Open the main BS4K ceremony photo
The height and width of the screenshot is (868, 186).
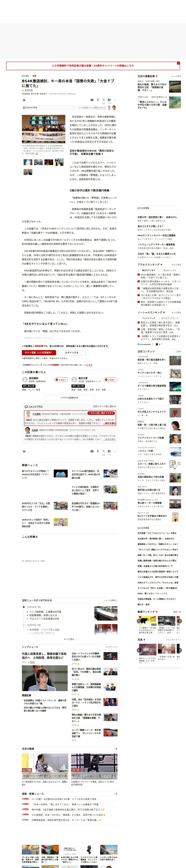[x=44, y=129]
